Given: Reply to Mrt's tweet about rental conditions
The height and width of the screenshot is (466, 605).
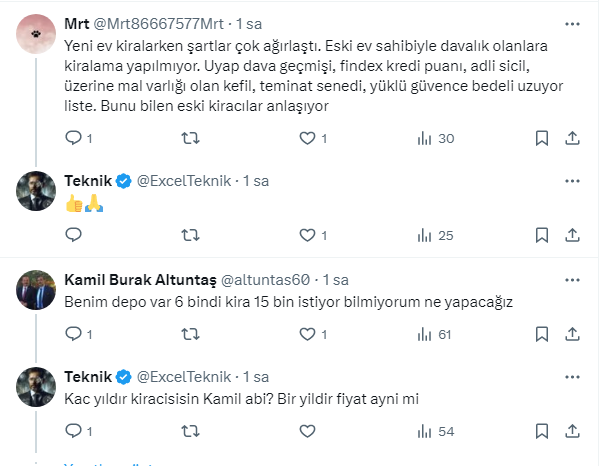Looking at the screenshot, I should (x=72, y=138).
